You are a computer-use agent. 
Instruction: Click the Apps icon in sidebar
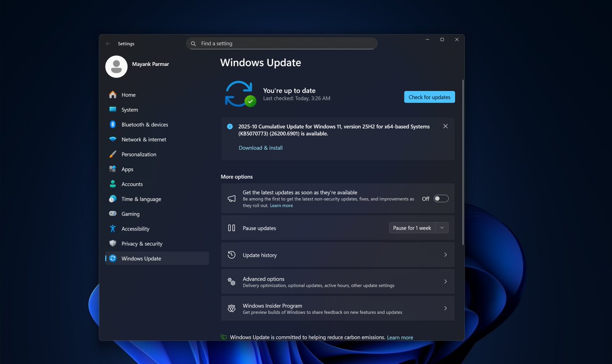click(x=113, y=168)
